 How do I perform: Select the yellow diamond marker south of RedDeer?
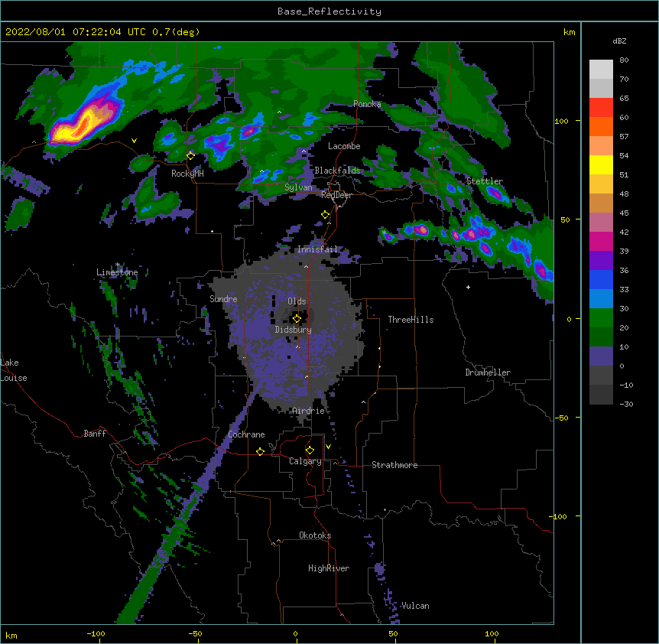tap(325, 215)
